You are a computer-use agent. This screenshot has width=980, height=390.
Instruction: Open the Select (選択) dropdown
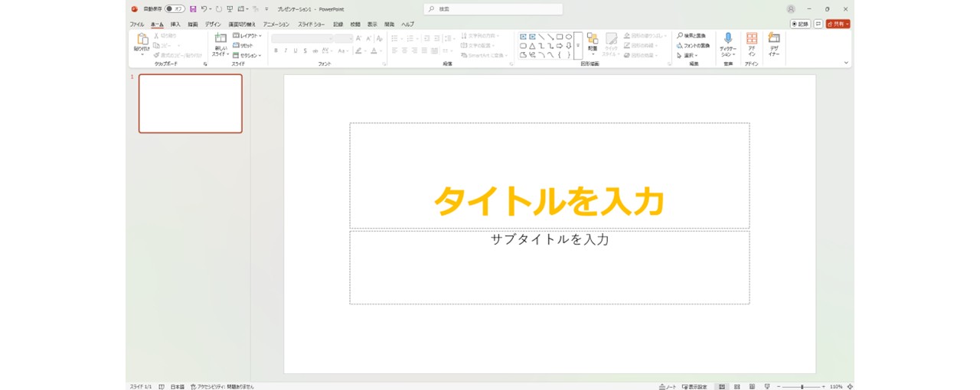(687, 55)
